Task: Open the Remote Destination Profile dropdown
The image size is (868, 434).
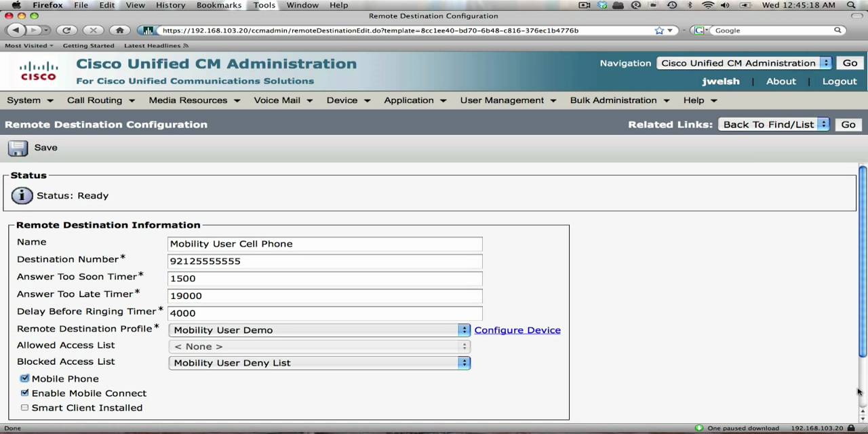Action: pyautogui.click(x=319, y=330)
